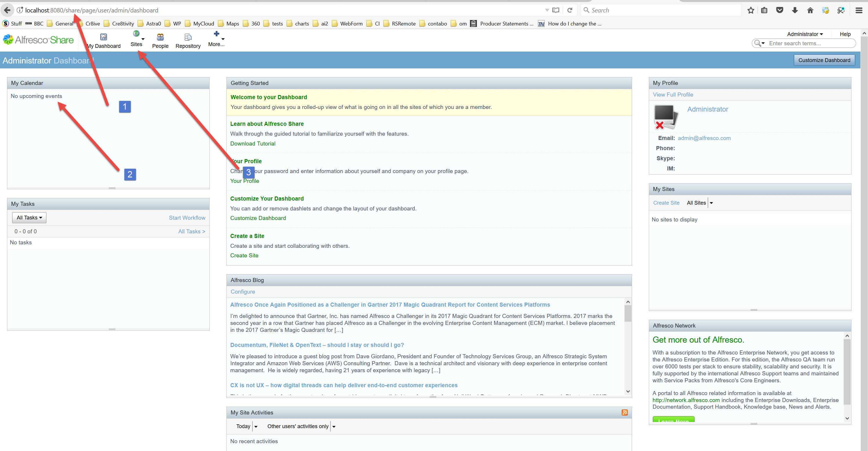Click the Administrator avatar image
868x451 pixels.
pyautogui.click(x=666, y=117)
